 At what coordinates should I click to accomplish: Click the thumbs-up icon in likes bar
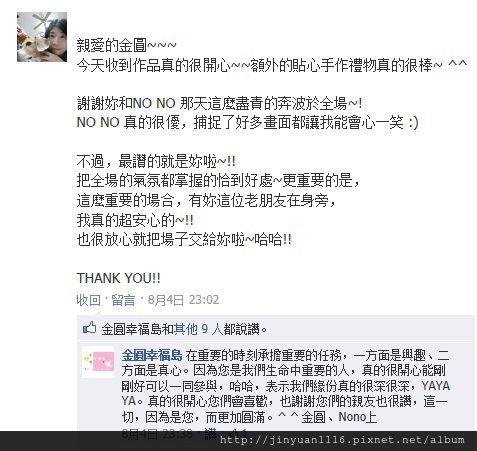[89, 328]
